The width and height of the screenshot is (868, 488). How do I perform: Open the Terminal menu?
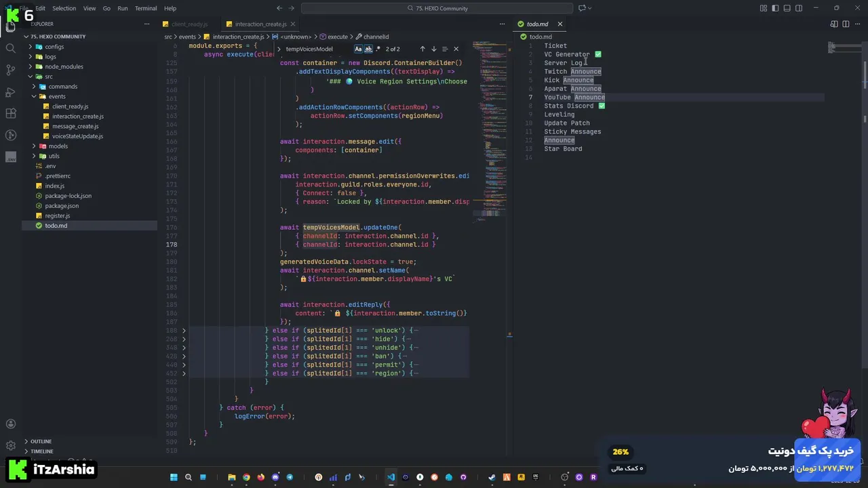(146, 8)
